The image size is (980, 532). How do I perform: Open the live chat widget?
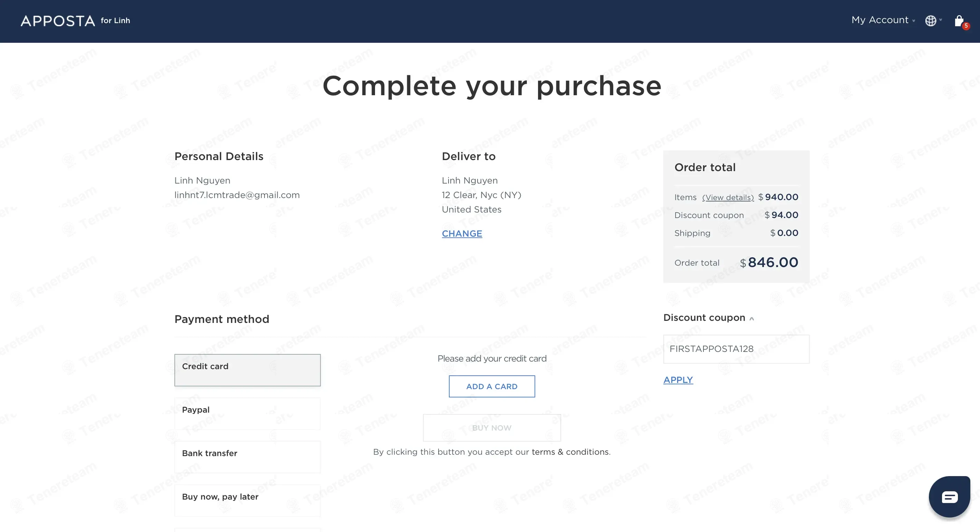[950, 496]
